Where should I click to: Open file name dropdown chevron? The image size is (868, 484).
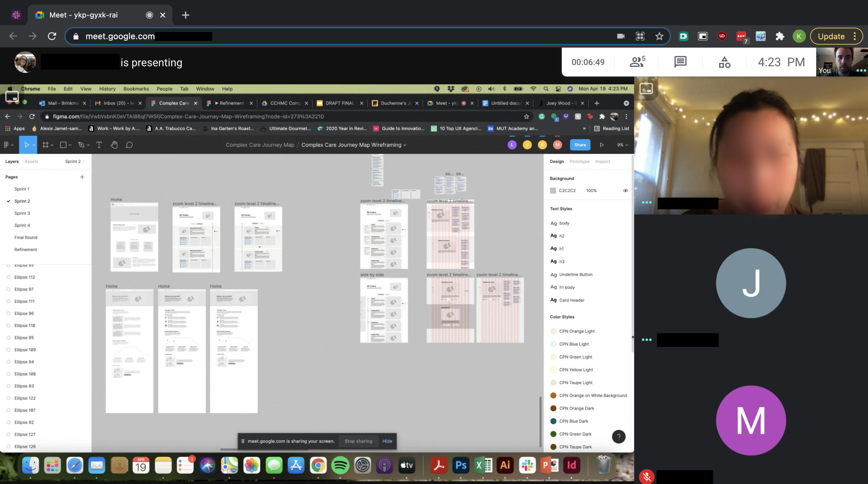[405, 145]
